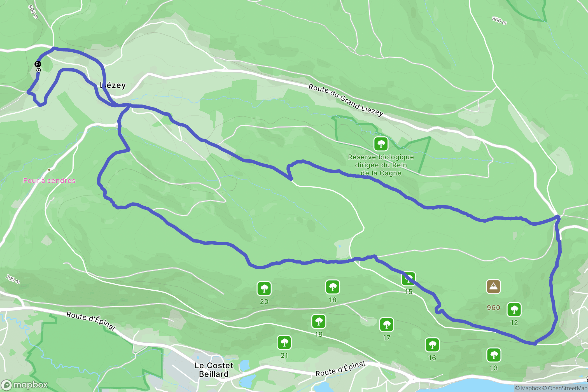This screenshot has width=588, height=392.
Task: Click the route start point circle marker
Action: tap(39, 70)
